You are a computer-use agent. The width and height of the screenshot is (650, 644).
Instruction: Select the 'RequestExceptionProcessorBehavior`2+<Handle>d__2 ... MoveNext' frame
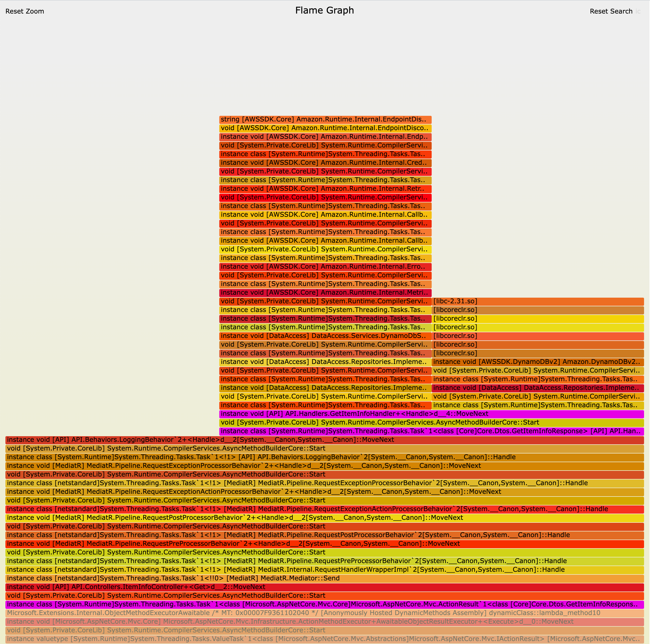click(x=325, y=466)
